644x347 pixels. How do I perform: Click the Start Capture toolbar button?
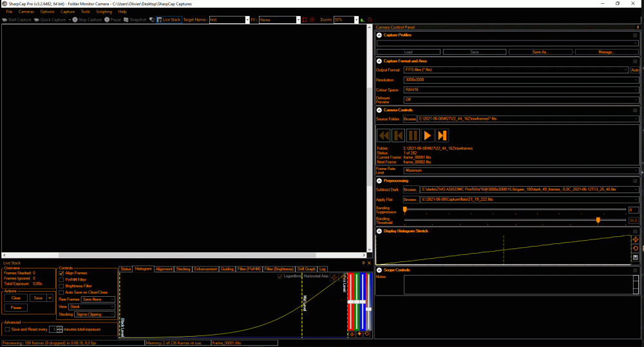[x=17, y=20]
